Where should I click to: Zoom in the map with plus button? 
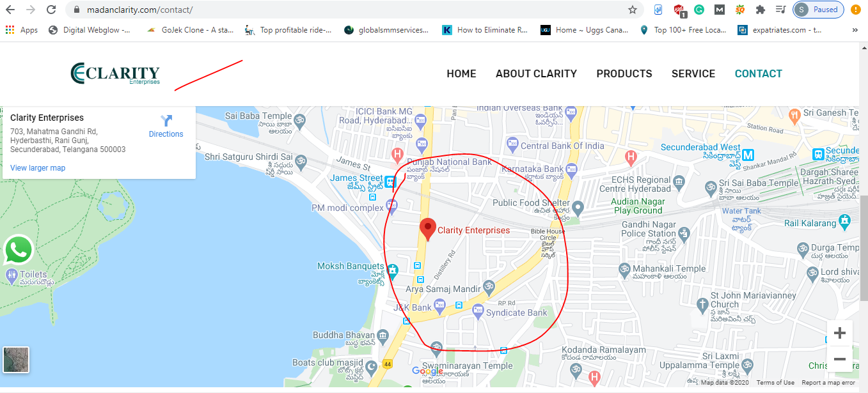point(840,333)
